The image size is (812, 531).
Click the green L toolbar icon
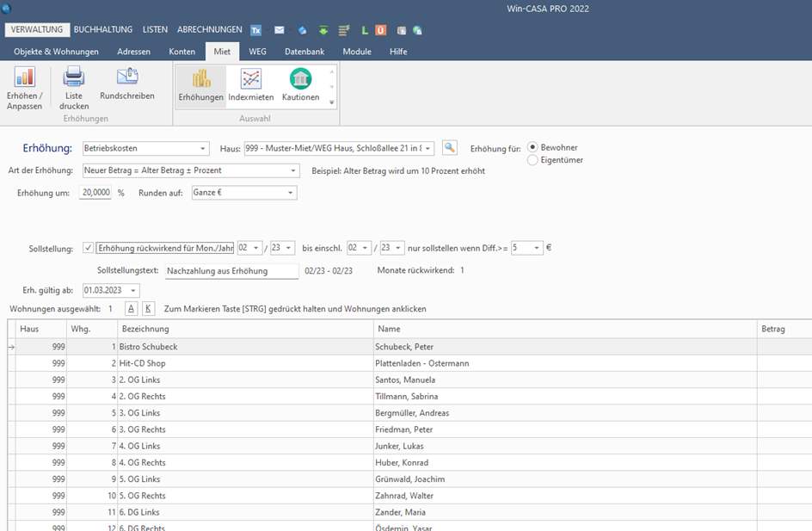pyautogui.click(x=365, y=30)
